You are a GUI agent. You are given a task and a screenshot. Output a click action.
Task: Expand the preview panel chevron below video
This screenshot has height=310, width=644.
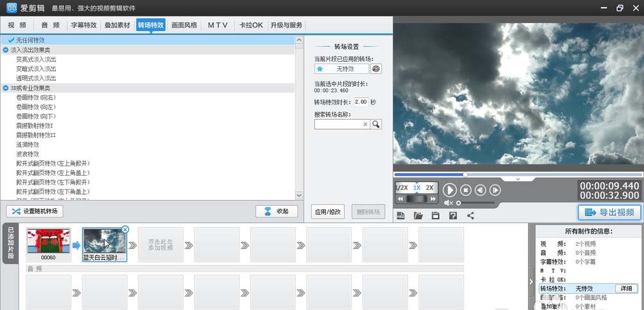(518, 179)
